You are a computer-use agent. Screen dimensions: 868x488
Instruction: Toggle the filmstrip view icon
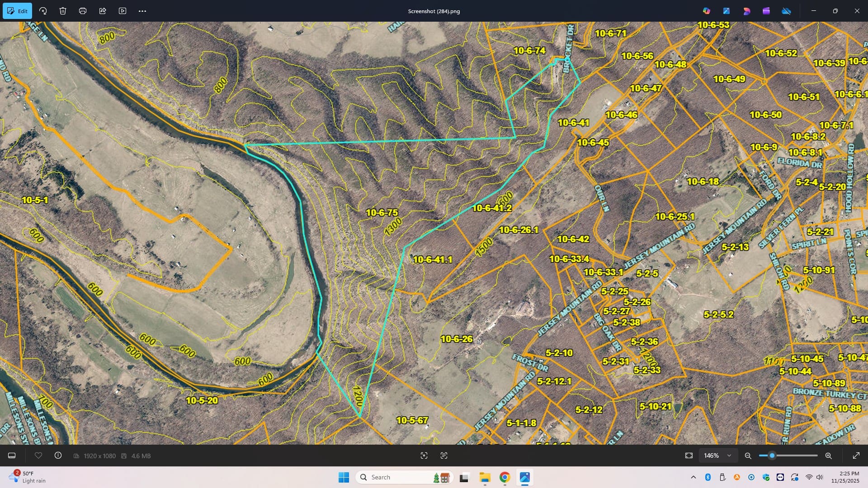coord(12,455)
